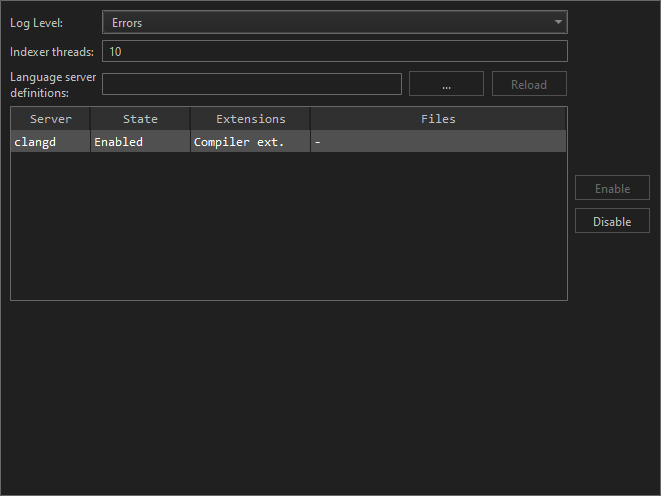Disable the selected clangd server
This screenshot has height=496, width=661.
pyautogui.click(x=612, y=221)
